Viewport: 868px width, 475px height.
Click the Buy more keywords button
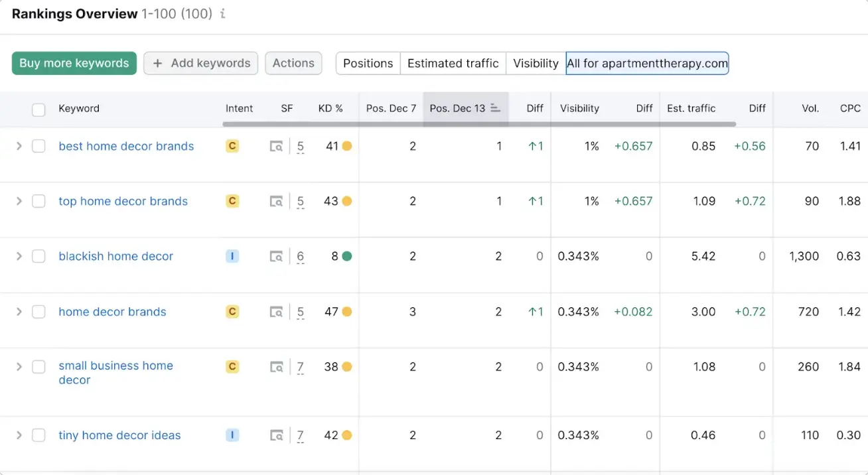coord(74,63)
